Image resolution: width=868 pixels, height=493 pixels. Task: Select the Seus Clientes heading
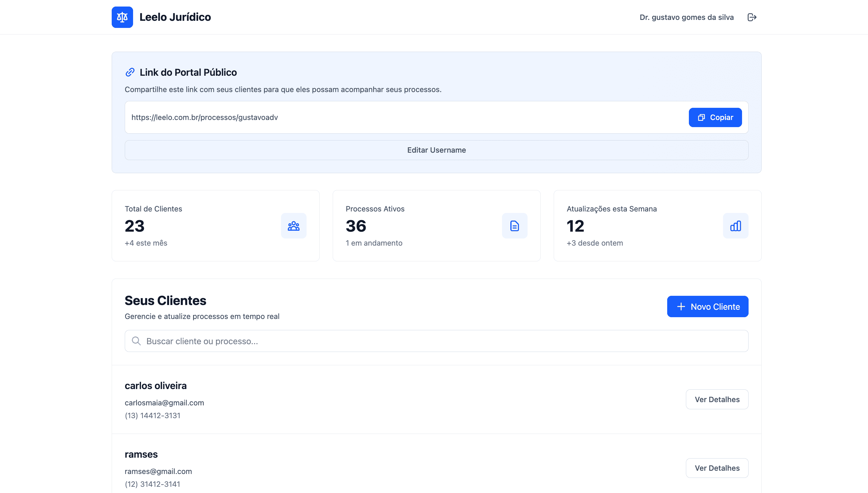tap(165, 300)
